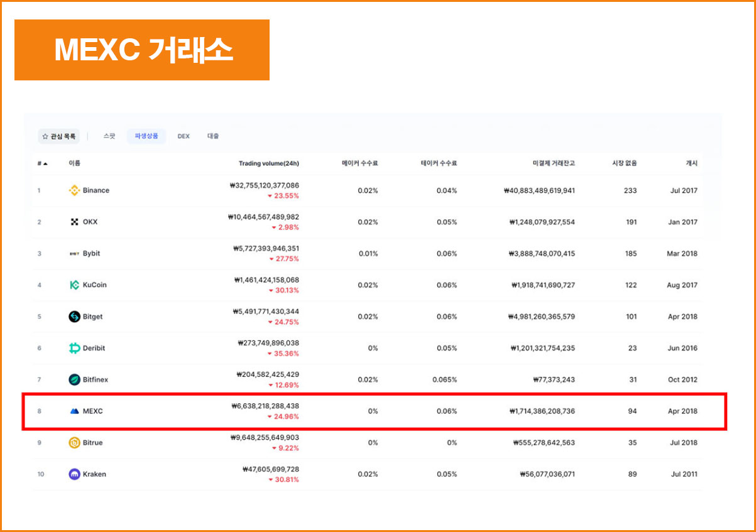Select Bitfinex open interest ₩77,373,243
756x532 pixels.
pos(554,379)
